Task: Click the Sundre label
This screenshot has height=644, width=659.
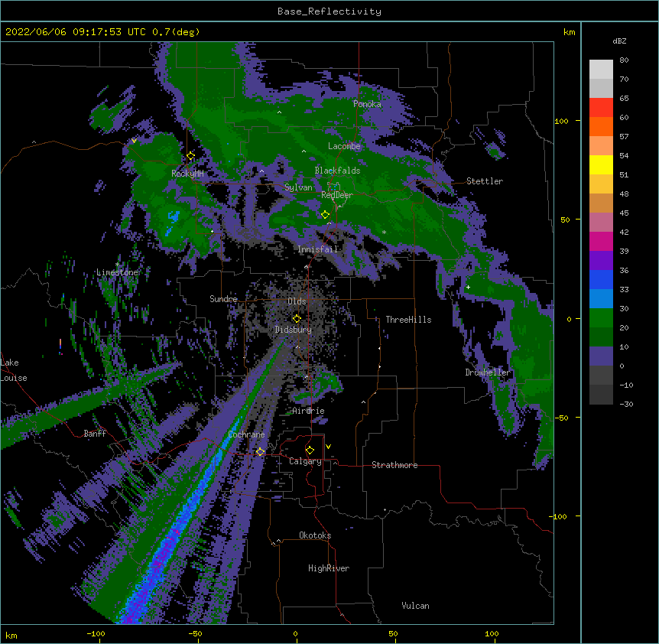Action: click(223, 299)
